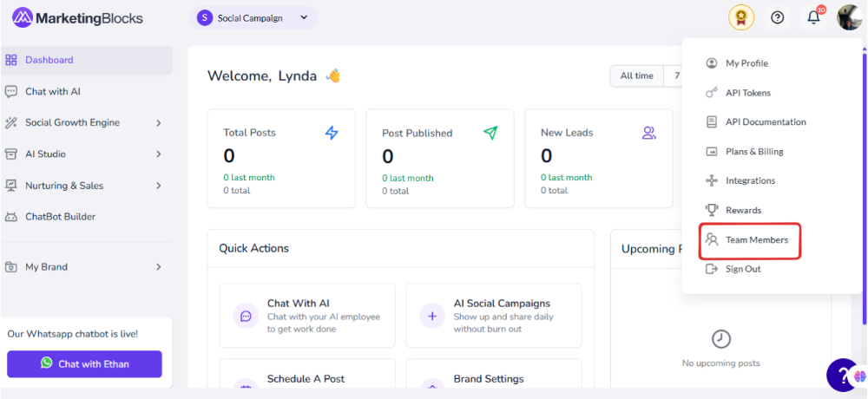Open the notifications bell icon
This screenshot has width=868, height=399.
[813, 17]
